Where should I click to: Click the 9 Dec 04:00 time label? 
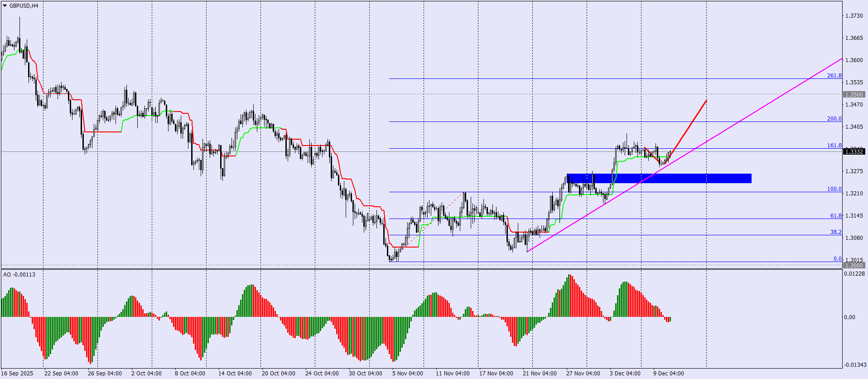pos(669,374)
